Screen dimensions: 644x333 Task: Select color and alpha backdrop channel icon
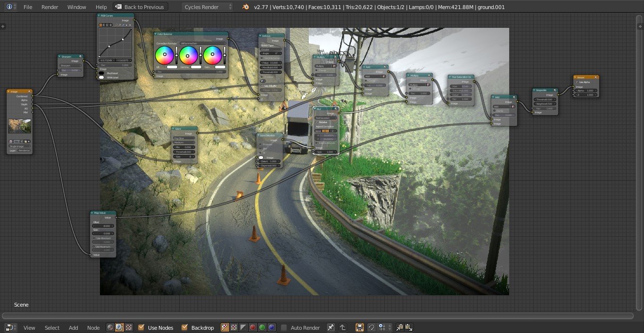(x=225, y=327)
